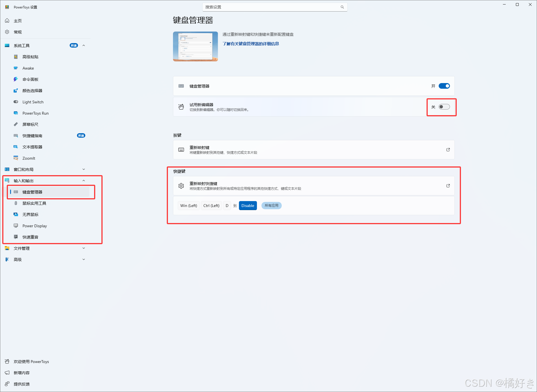Click the Ctrl (Left) key chip
The image size is (537, 392).
point(211,206)
